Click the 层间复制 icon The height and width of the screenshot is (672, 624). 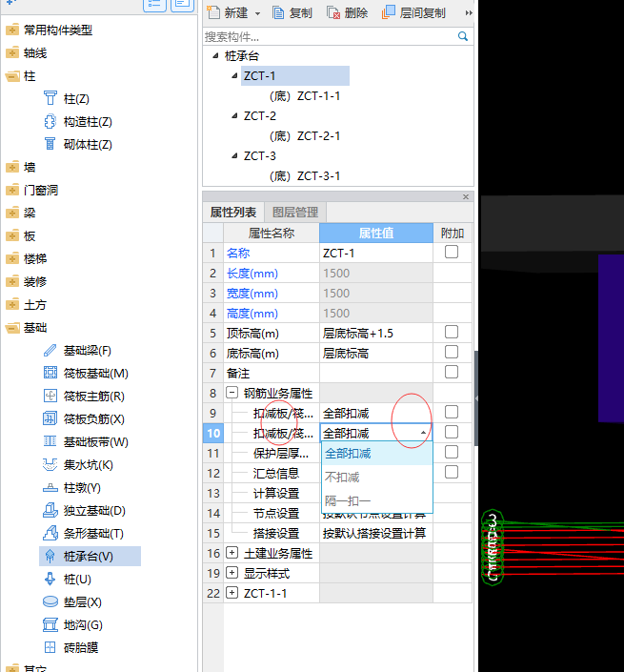(x=388, y=12)
